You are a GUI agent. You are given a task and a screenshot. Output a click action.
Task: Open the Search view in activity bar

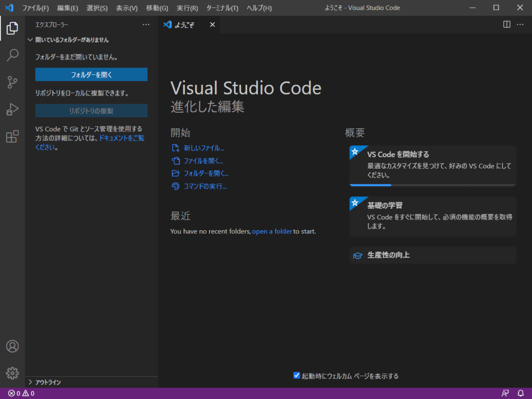tap(12, 55)
